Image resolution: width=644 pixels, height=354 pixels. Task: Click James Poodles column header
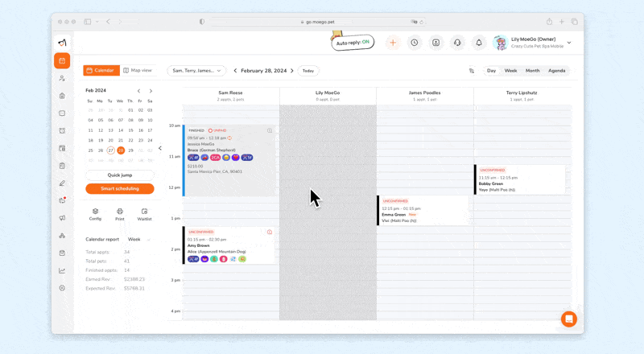click(424, 96)
